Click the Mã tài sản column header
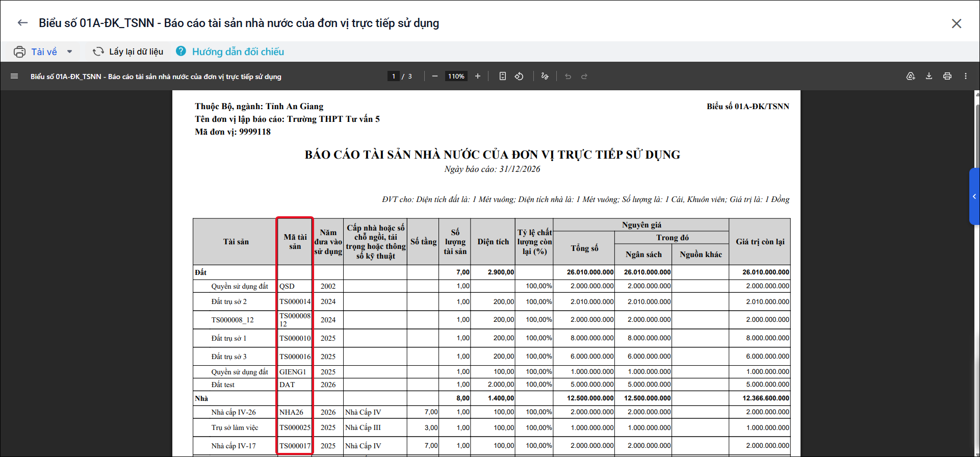This screenshot has height=457, width=980. [x=295, y=242]
